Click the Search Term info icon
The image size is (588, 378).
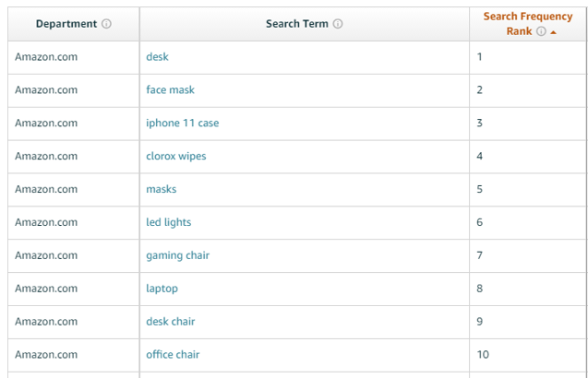pos(338,24)
